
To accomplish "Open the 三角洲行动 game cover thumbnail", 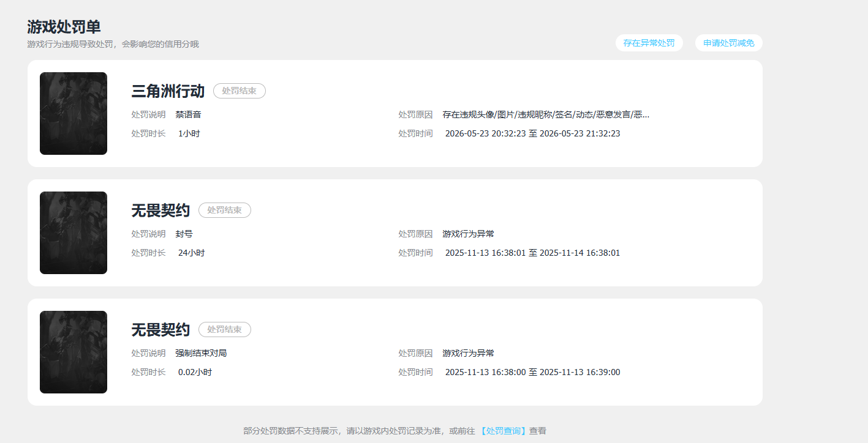I will click(74, 113).
